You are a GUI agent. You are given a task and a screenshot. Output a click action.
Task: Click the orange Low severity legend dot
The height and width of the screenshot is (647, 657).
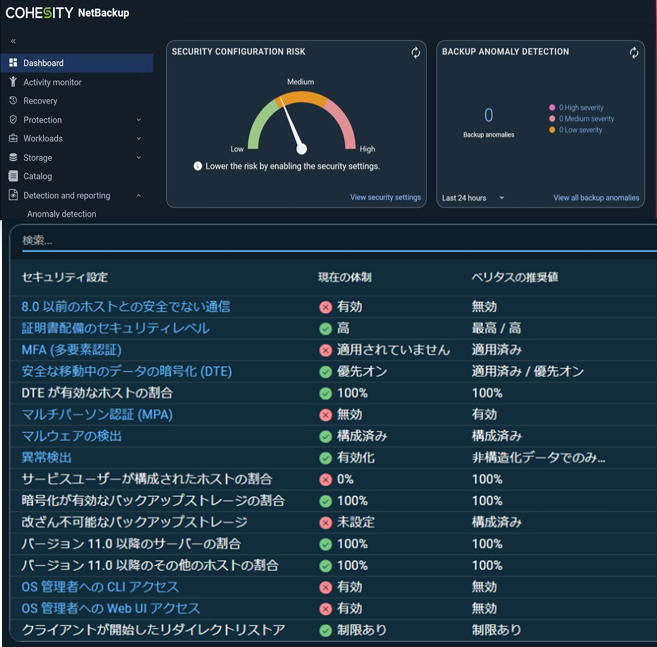[552, 129]
